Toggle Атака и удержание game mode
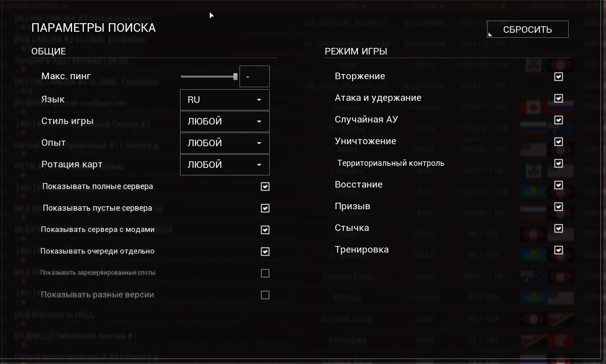This screenshot has height=364, width=606. click(559, 98)
